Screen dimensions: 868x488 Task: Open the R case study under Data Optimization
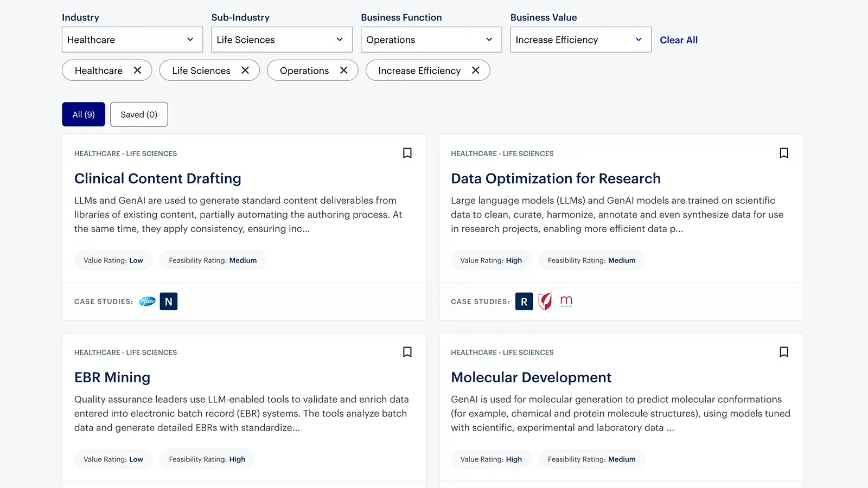pyautogui.click(x=524, y=301)
